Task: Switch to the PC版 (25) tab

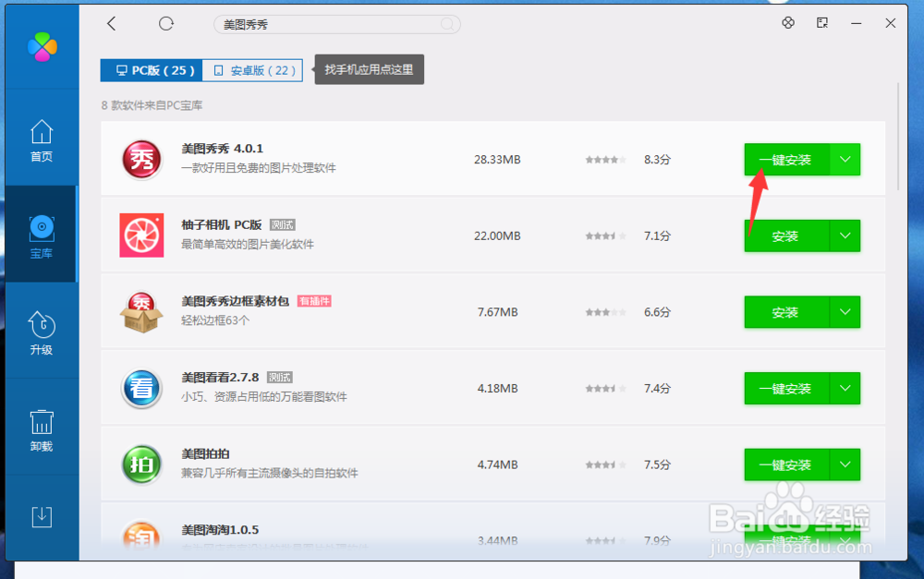Action: pos(152,70)
